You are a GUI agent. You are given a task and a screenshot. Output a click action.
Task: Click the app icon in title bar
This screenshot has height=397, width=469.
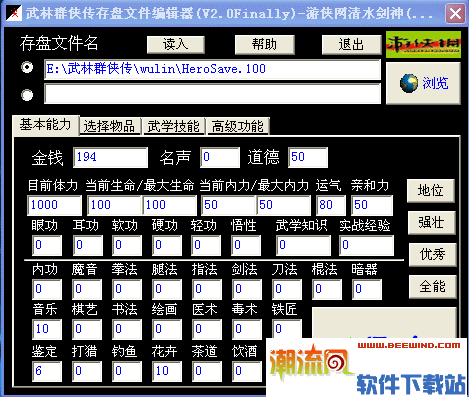pyautogui.click(x=14, y=13)
